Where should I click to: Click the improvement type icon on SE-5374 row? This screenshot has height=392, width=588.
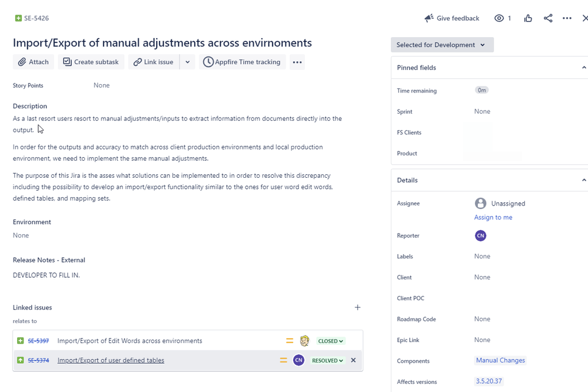20,360
